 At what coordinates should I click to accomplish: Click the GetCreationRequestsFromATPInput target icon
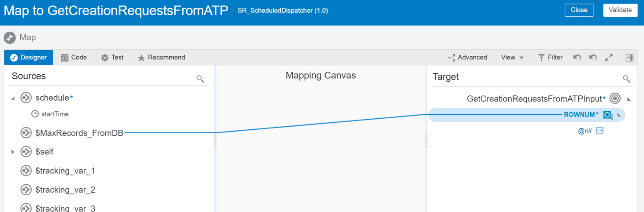point(615,99)
